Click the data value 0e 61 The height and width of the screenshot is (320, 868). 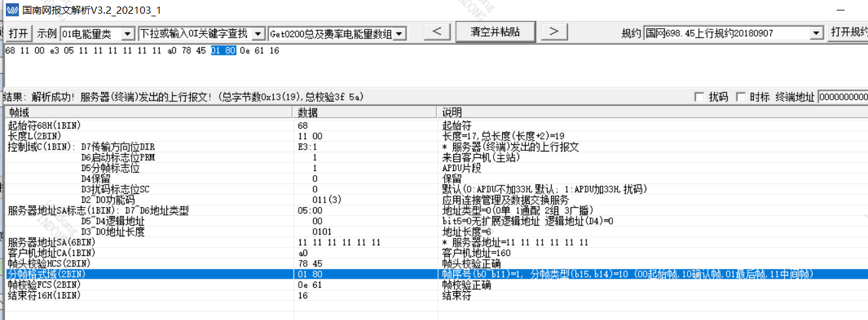point(310,285)
